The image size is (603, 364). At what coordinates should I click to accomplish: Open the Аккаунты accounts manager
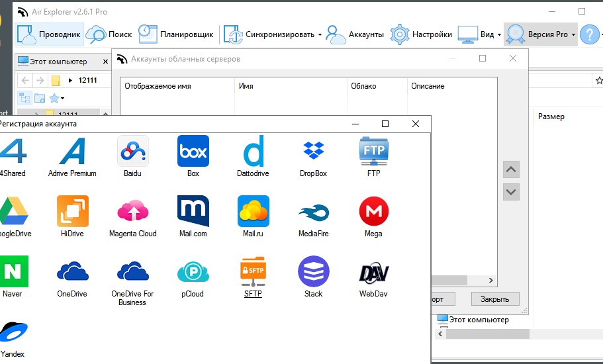(355, 34)
